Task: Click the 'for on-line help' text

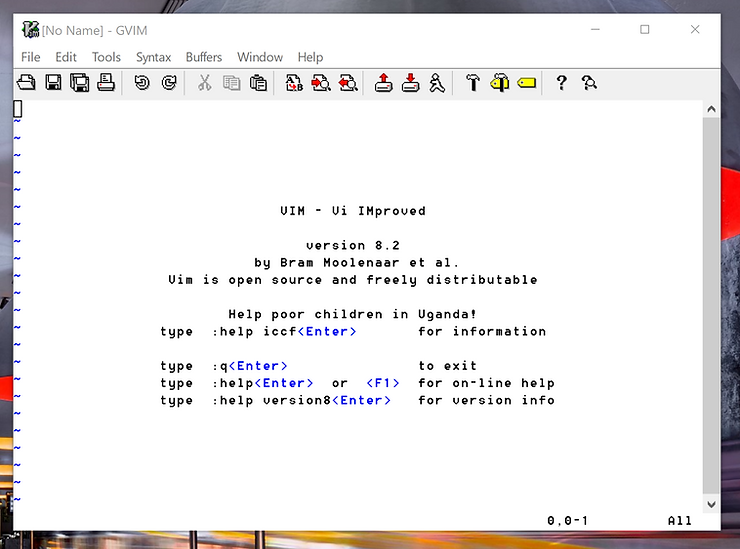Action: coord(486,383)
